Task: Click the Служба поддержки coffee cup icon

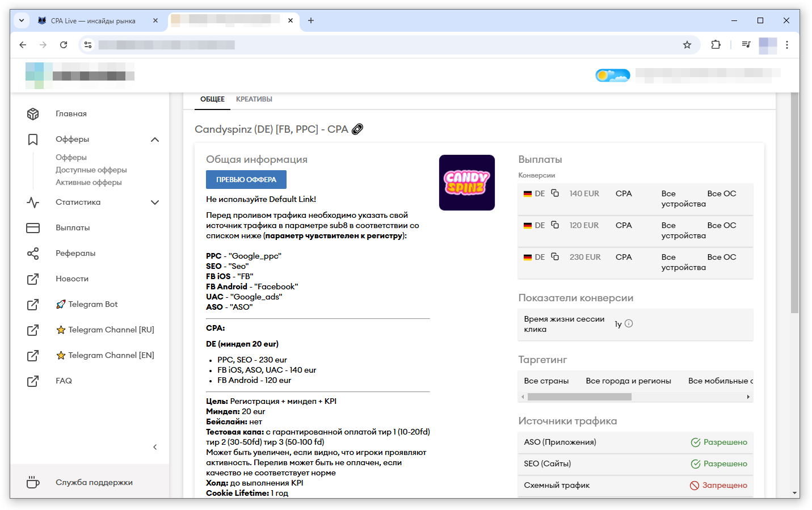Action: 33,482
